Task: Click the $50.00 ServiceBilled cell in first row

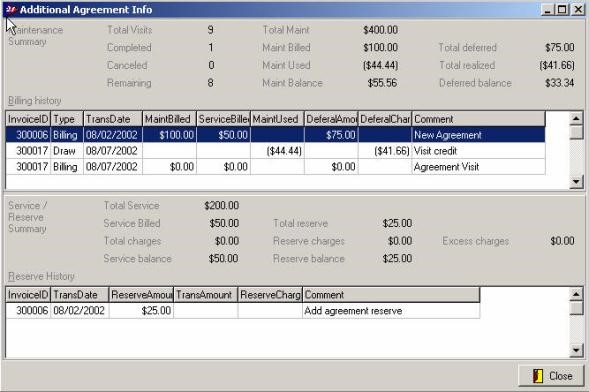Action: [223, 135]
